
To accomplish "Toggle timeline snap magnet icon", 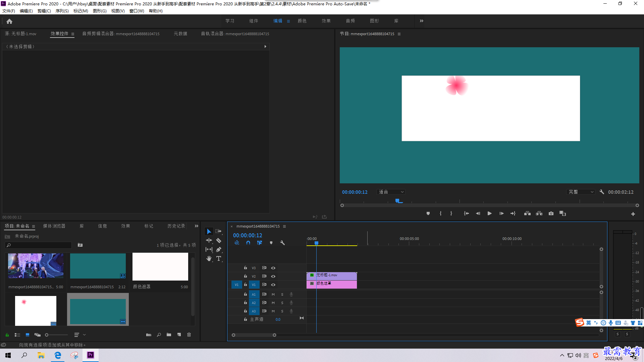I will click(x=248, y=243).
